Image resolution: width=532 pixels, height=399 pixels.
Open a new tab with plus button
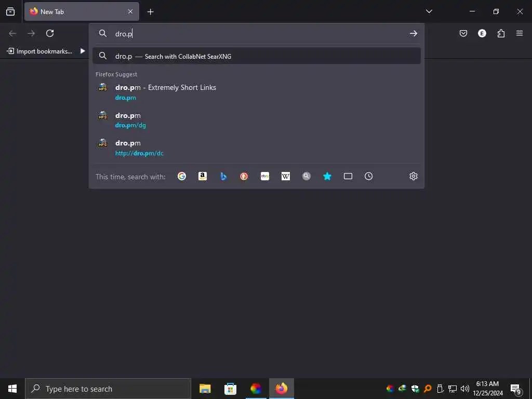pos(150,12)
